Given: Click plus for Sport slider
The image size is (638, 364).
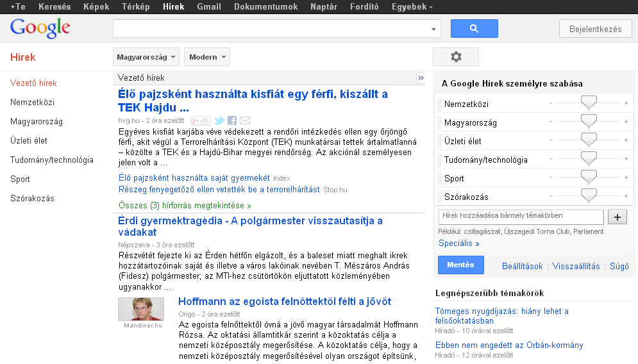Looking at the screenshot, I should (626, 178).
